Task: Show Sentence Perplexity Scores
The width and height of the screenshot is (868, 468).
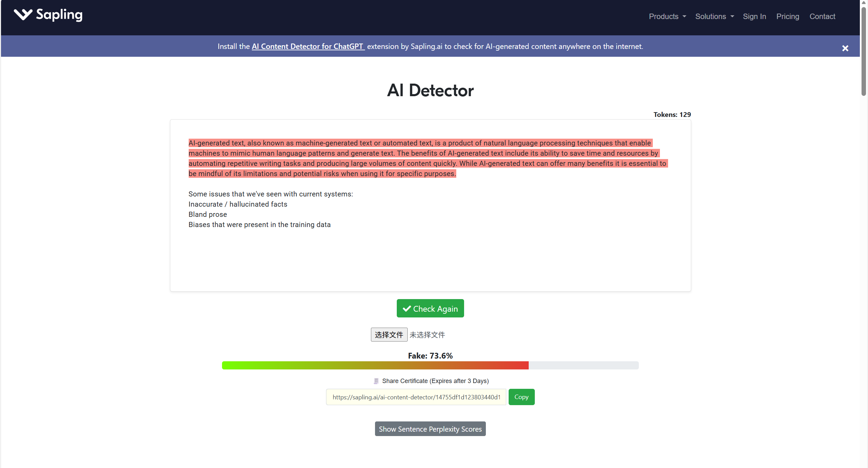Action: (x=430, y=429)
